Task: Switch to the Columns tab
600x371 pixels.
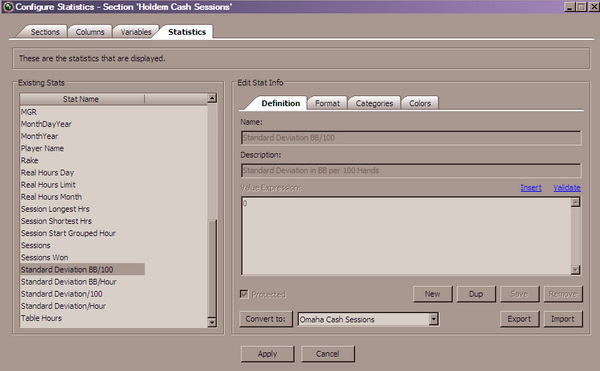Action: point(90,32)
